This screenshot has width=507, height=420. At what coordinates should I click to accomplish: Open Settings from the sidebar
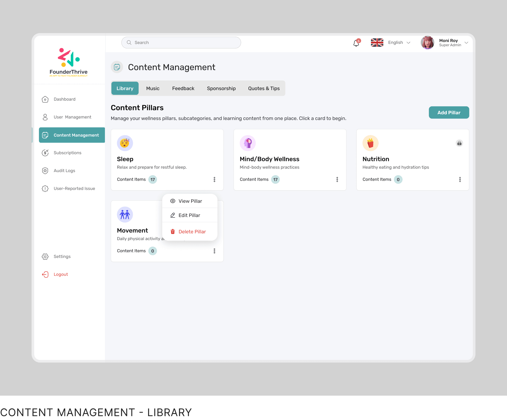click(x=62, y=257)
